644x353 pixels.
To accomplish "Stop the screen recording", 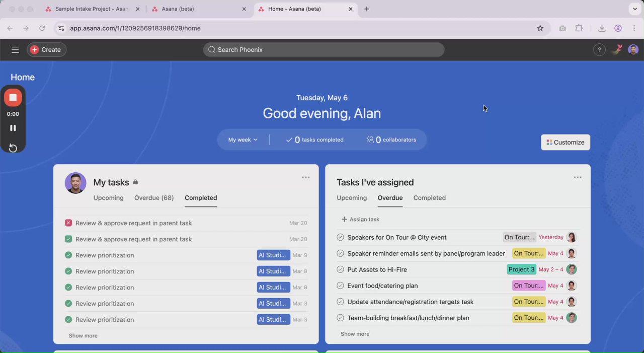I will point(13,98).
